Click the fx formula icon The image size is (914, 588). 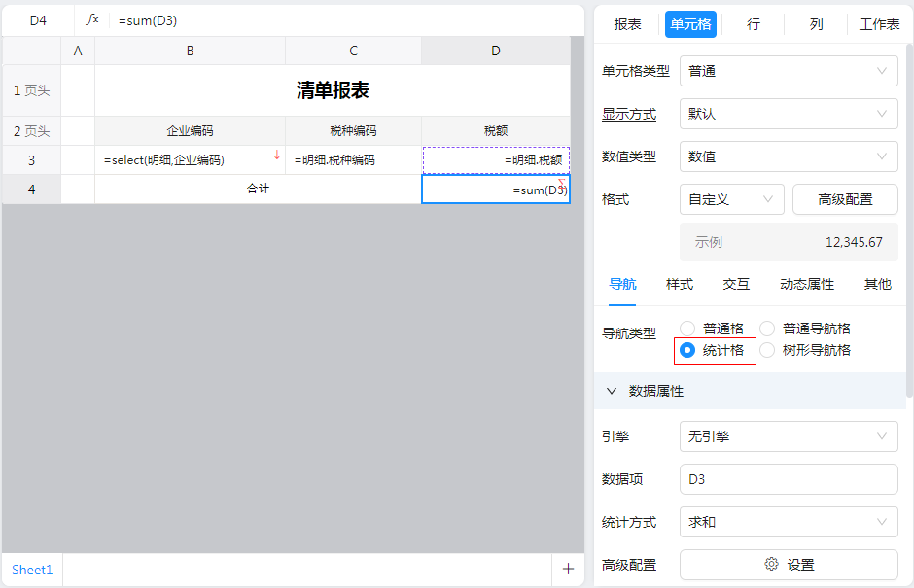(92, 19)
